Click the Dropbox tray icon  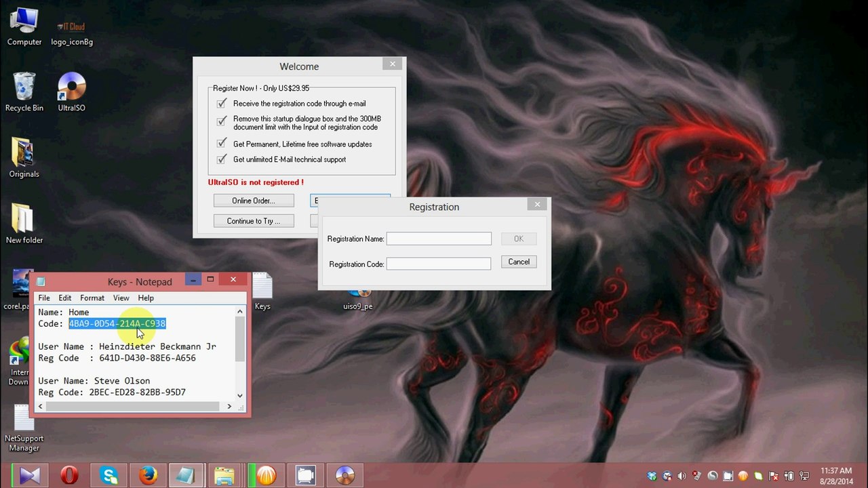(652, 476)
